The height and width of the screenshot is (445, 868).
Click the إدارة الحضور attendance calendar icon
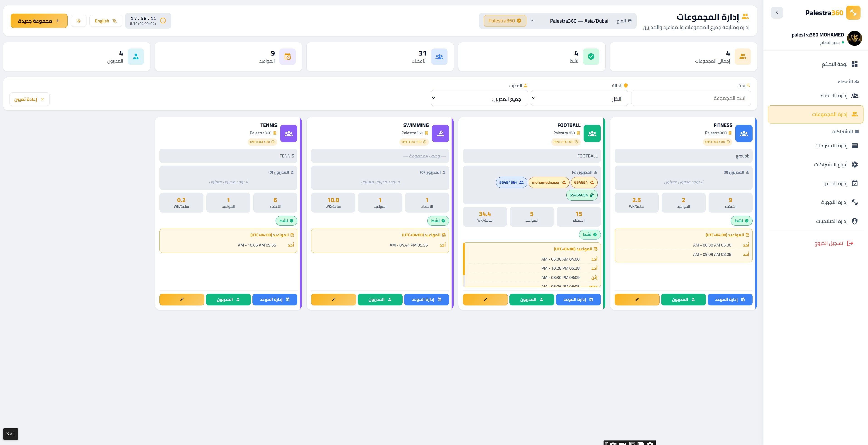(x=855, y=183)
